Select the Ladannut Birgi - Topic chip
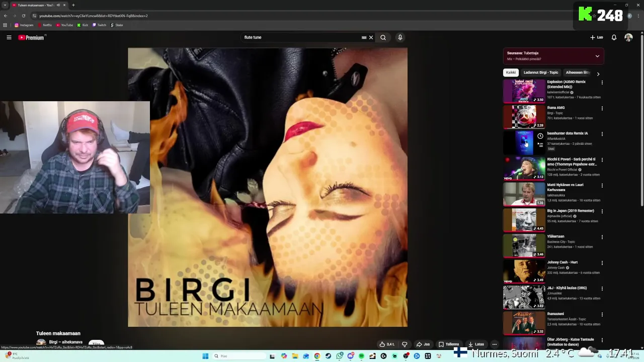This screenshot has width=644, height=362. tap(541, 72)
